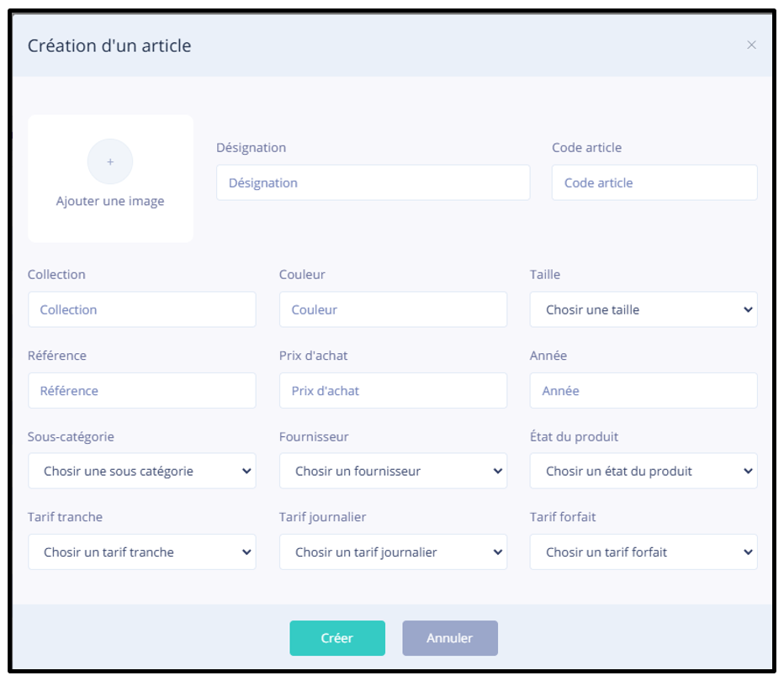Open the Tarif forfait dropdown
This screenshot has height=681, width=784.
[644, 552]
